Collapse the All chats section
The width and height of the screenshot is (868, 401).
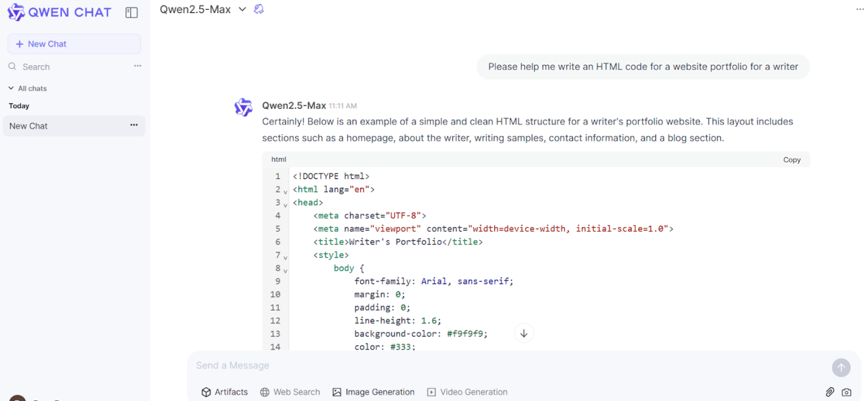pos(11,88)
